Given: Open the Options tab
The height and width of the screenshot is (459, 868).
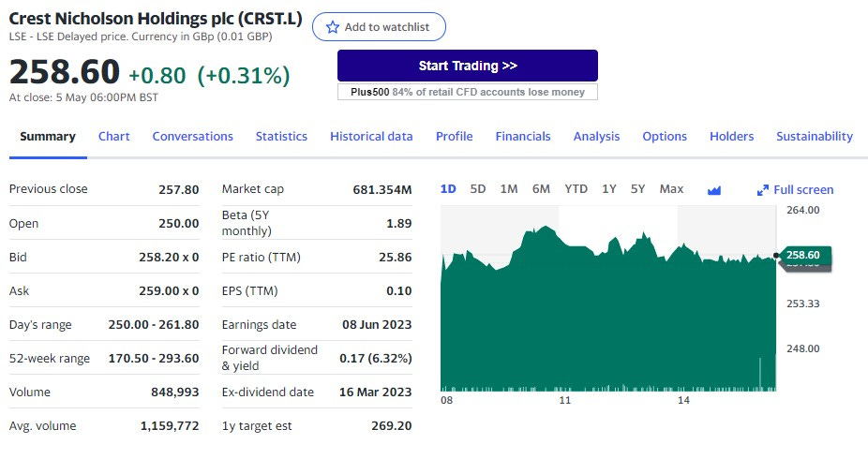Looking at the screenshot, I should pos(665,137).
